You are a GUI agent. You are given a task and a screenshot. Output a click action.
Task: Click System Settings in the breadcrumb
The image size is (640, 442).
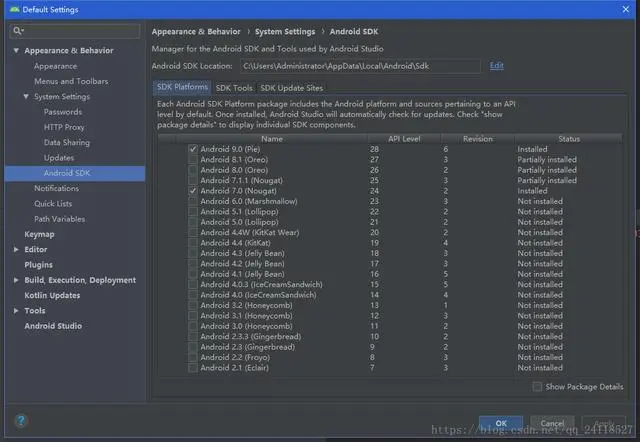pos(285,31)
